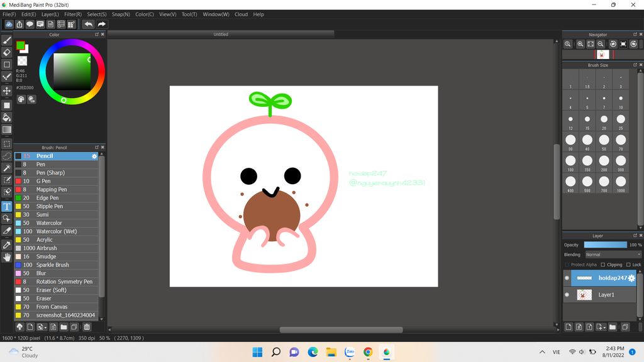Choose the Watercolor (Wet) brush

57,231
